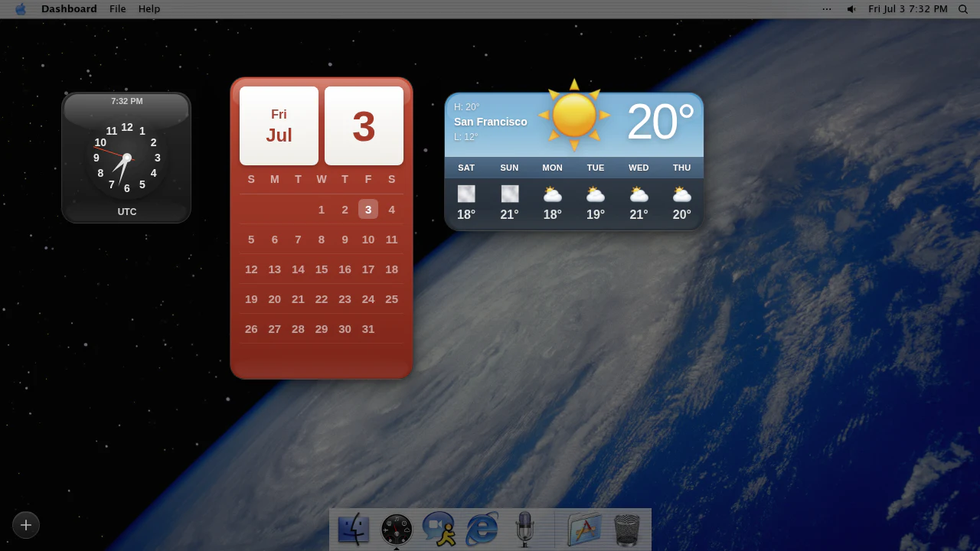Click the add widget plus button
The image size is (980, 551).
[x=26, y=525]
